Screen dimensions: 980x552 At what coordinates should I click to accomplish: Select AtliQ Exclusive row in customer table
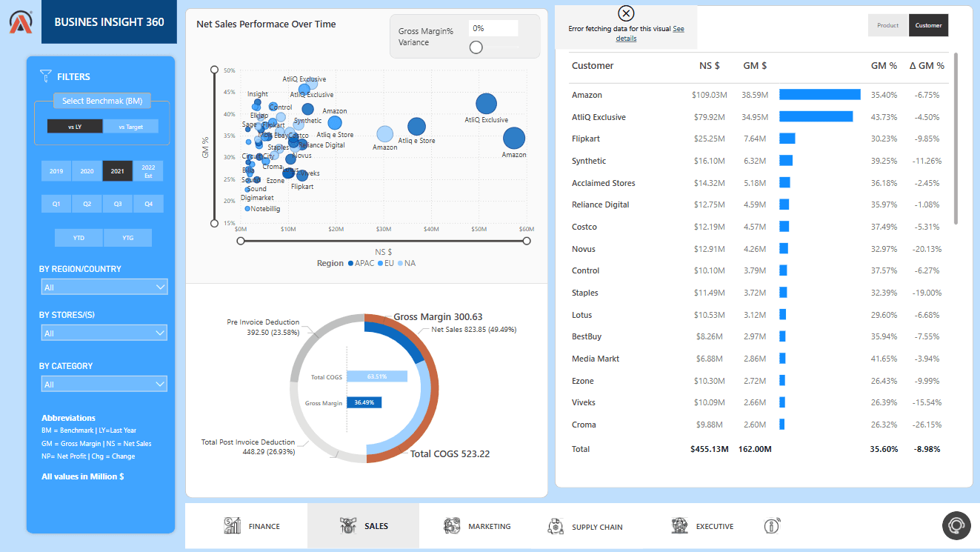(x=759, y=117)
